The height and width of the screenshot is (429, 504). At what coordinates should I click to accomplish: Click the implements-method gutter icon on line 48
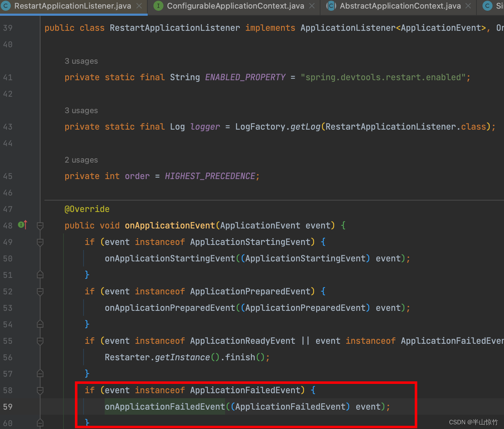pyautogui.click(x=23, y=225)
